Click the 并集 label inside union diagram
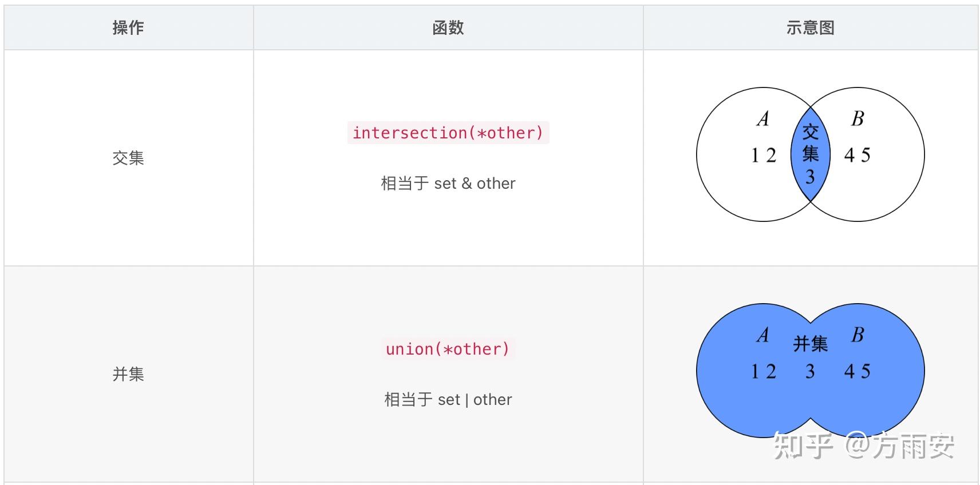980x485 pixels. 810,344
